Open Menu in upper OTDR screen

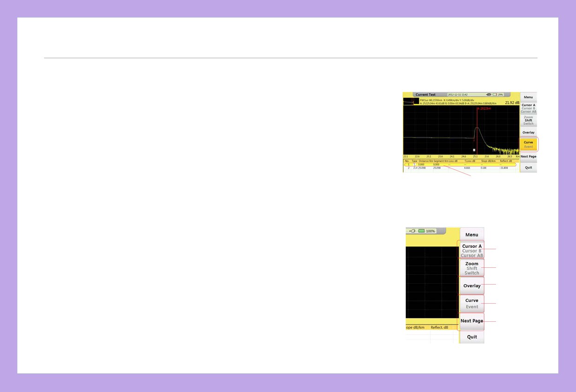pyautogui.click(x=528, y=97)
